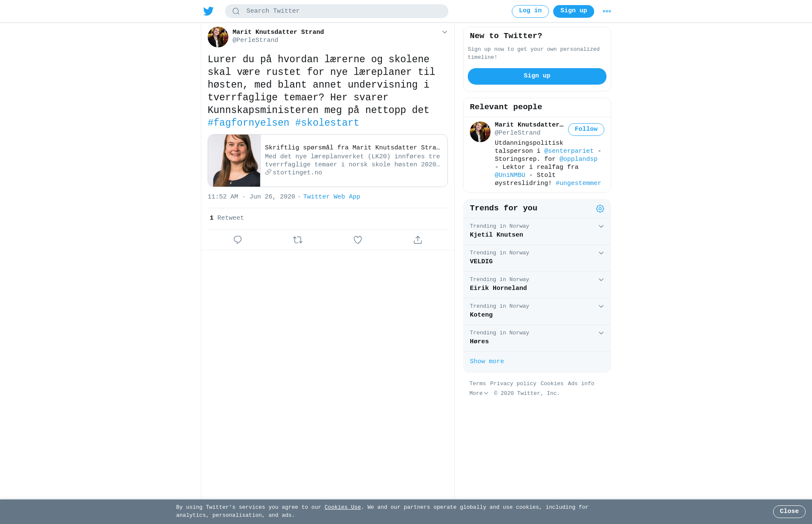Viewport: 812px width, 524px height.
Task: Close the cookies notice banner
Action: (789, 512)
